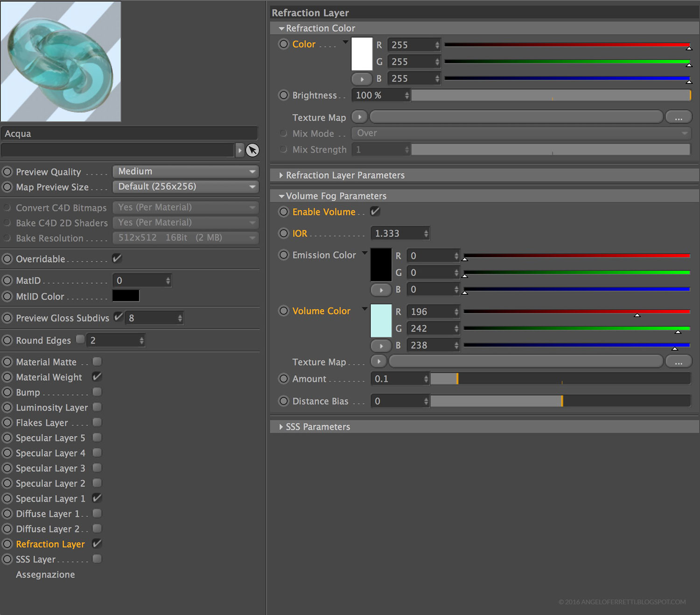700x615 pixels.
Task: Click the small arrow beside the picker icon
Action: point(239,150)
